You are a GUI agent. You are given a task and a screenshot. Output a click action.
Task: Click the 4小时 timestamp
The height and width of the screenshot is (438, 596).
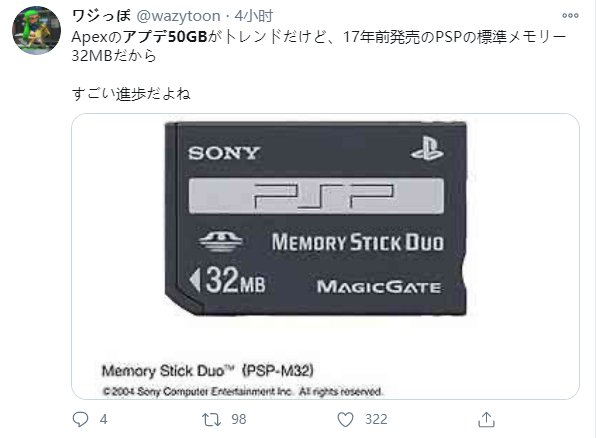(x=254, y=16)
